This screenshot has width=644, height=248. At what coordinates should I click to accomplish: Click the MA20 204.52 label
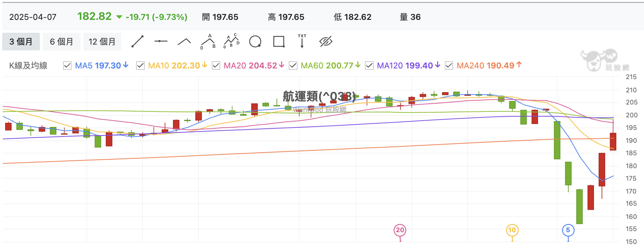(x=254, y=65)
